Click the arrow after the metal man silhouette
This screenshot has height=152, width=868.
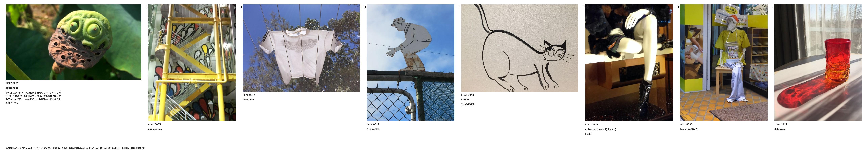coord(458,7)
